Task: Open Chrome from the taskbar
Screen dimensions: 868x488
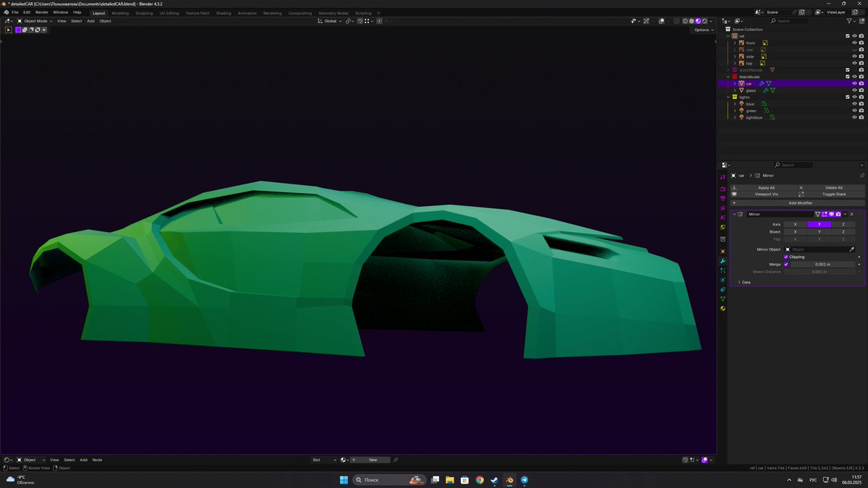Action: [x=479, y=479]
